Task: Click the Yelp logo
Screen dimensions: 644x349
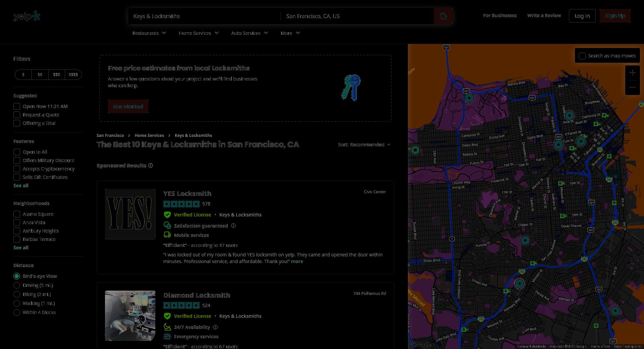Action: click(27, 16)
